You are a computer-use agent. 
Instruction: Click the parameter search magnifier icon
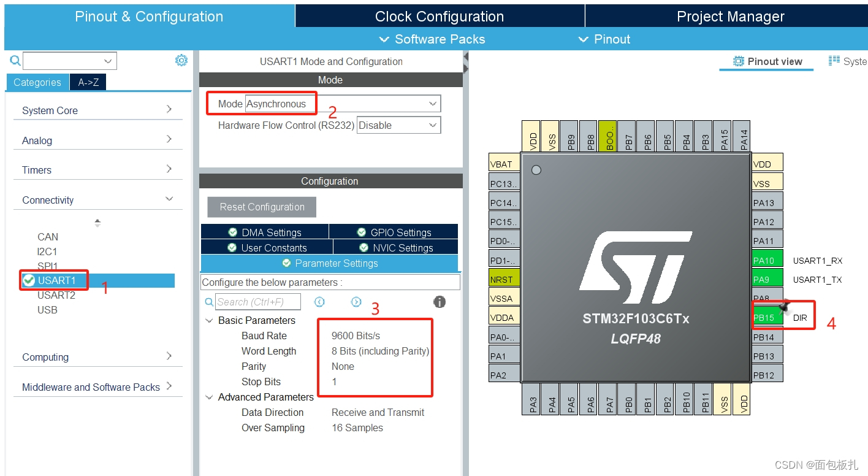[209, 302]
